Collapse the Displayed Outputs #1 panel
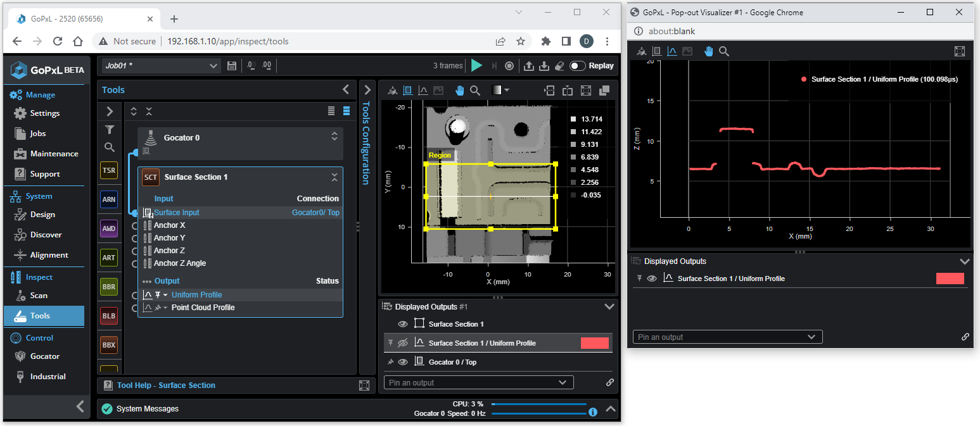 609,306
